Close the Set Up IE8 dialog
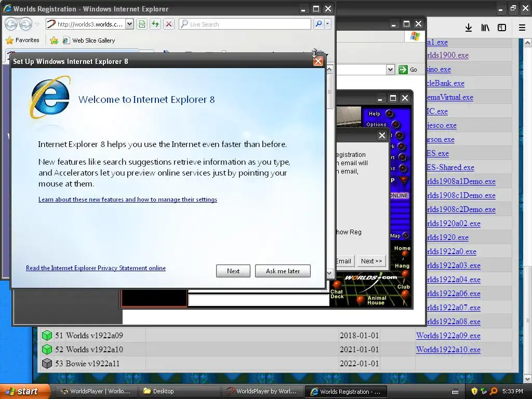The height and width of the screenshot is (399, 532). [x=318, y=61]
